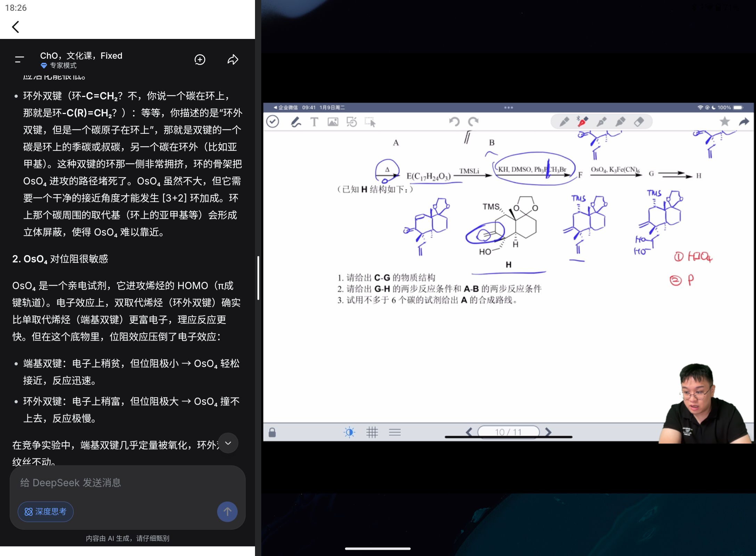Start a new chat with plus icon
Viewport: 756px width, 556px height.
click(x=200, y=60)
